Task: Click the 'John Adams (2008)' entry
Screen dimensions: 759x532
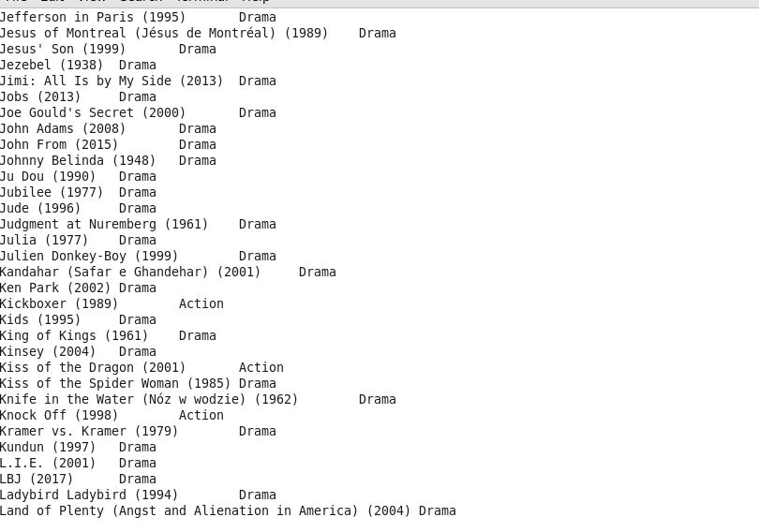Action: pos(63,129)
